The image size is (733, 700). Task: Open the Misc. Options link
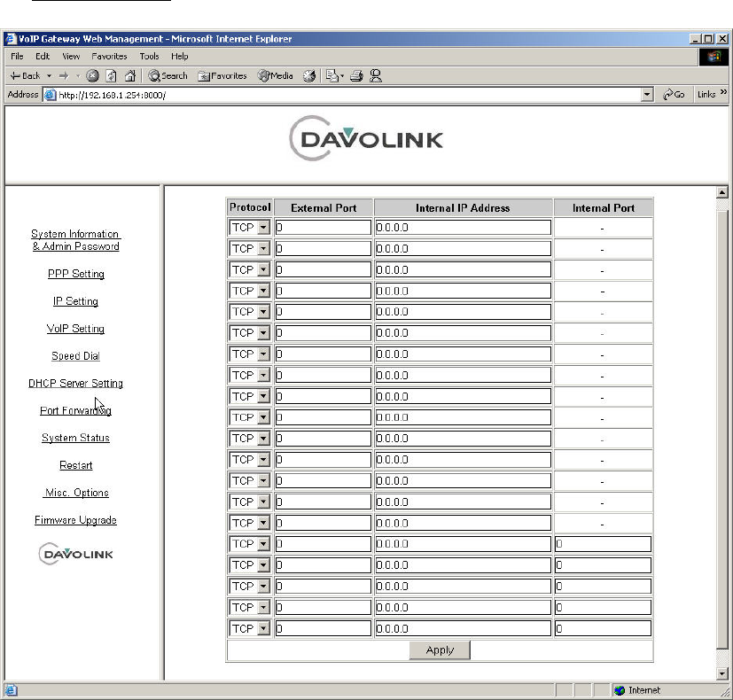click(x=76, y=493)
